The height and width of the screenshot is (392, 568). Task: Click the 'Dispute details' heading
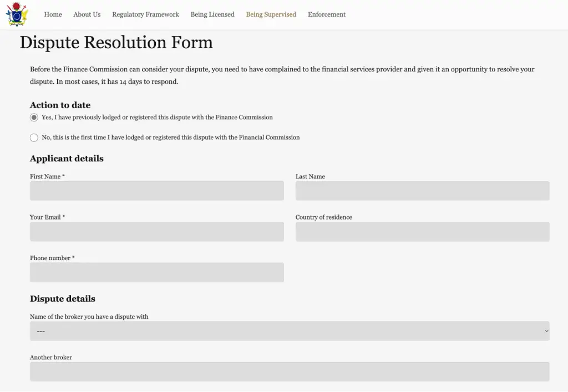tap(63, 299)
